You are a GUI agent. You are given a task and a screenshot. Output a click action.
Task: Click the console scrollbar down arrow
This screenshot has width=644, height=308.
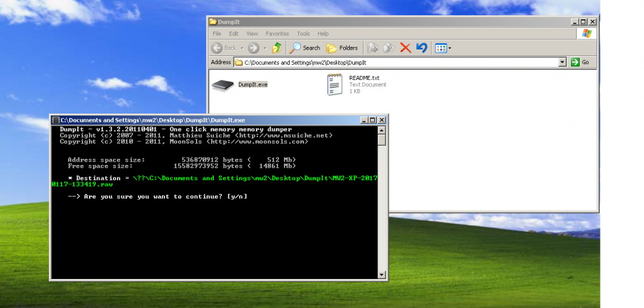click(x=381, y=274)
